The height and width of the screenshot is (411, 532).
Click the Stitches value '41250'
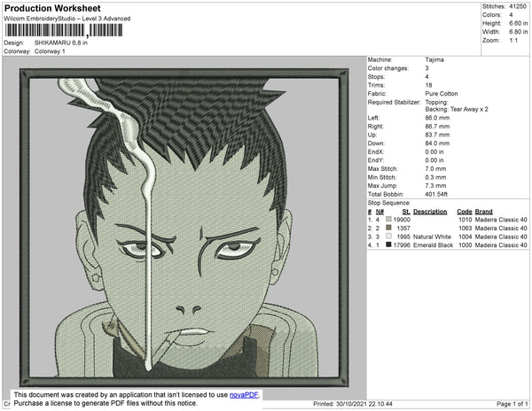518,6
